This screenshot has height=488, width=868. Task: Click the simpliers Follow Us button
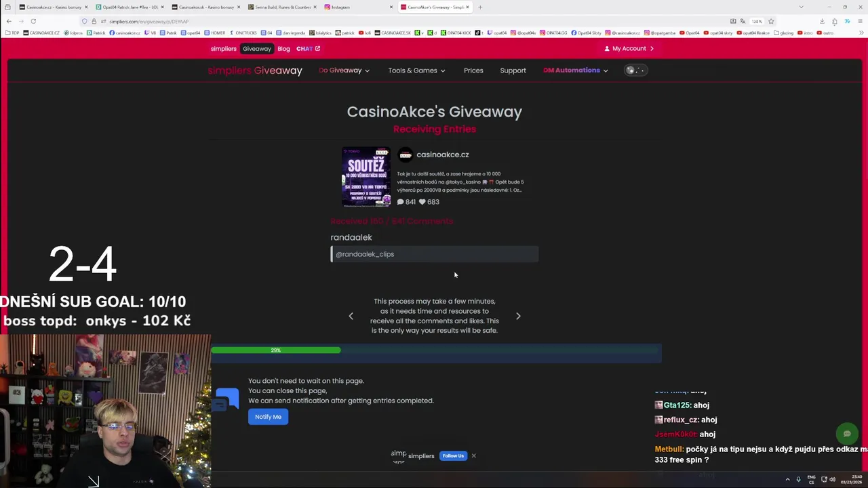click(x=453, y=456)
